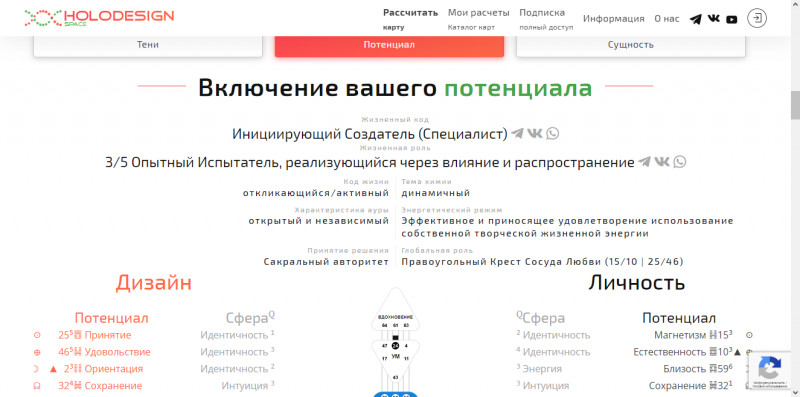Click the Вдохновение center in the bodygraph

[x=395, y=310]
